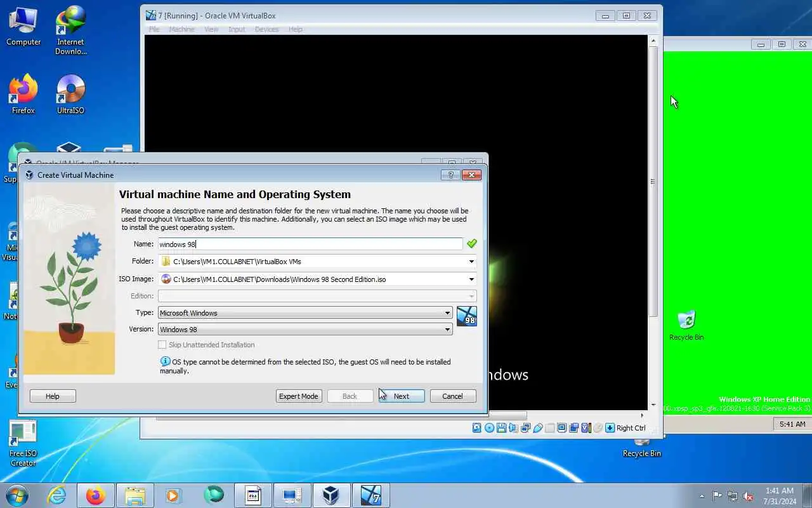Click the wizard title bar help button
This screenshot has height=508, width=812.
pos(450,175)
